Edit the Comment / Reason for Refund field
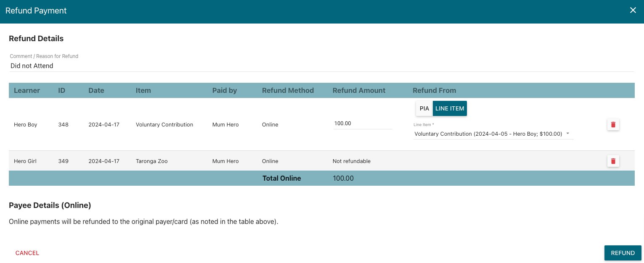The image size is (644, 263). pyautogui.click(x=321, y=66)
